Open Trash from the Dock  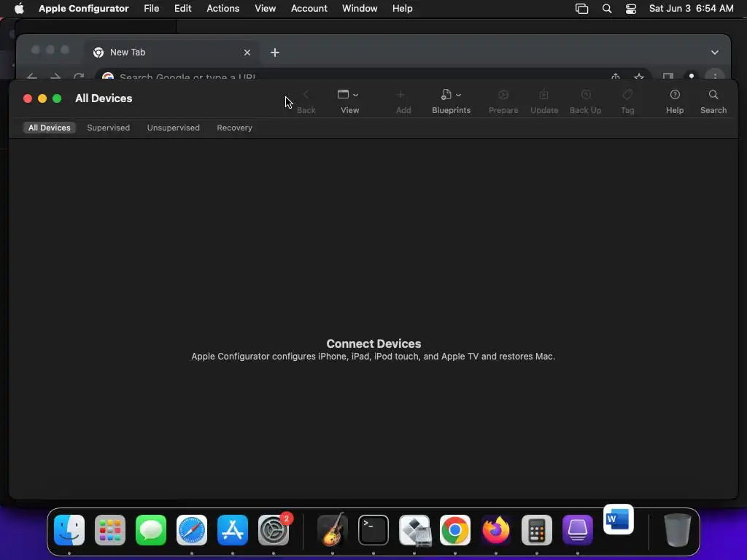(x=677, y=530)
